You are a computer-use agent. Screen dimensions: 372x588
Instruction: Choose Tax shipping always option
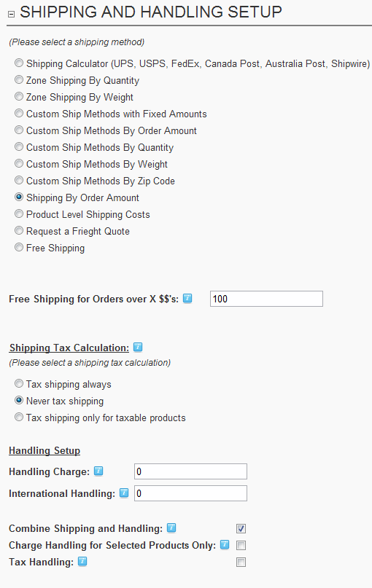(19, 384)
